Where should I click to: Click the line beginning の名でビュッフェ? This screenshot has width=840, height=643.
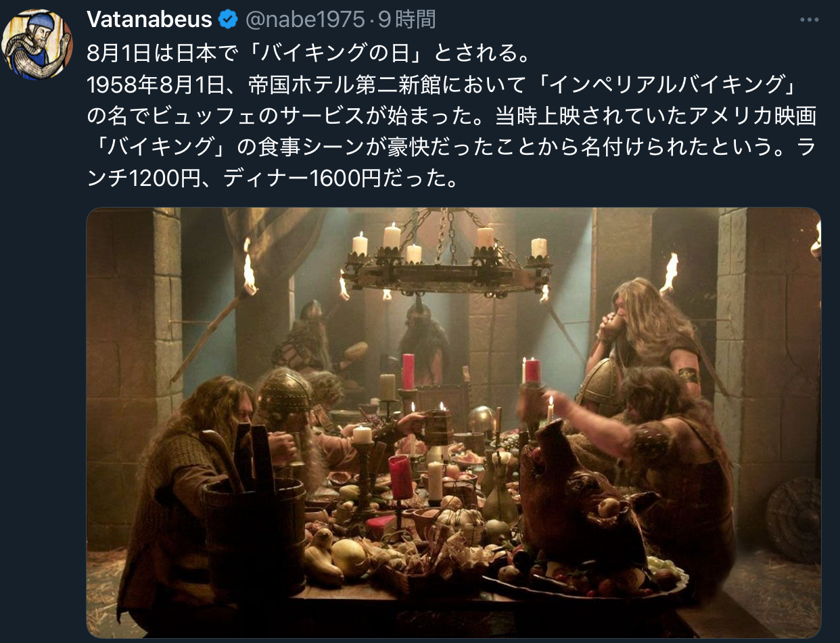pos(452,117)
